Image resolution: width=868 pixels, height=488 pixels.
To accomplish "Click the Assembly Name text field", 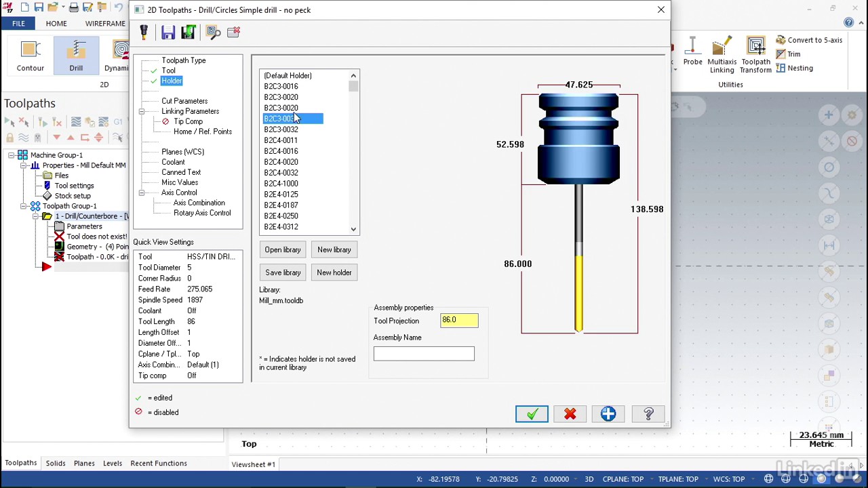I will click(x=424, y=353).
